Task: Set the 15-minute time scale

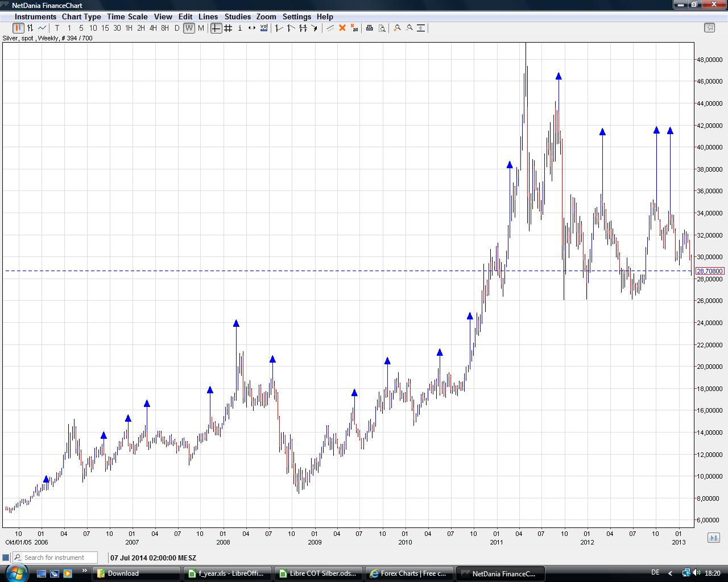Action: coord(105,28)
